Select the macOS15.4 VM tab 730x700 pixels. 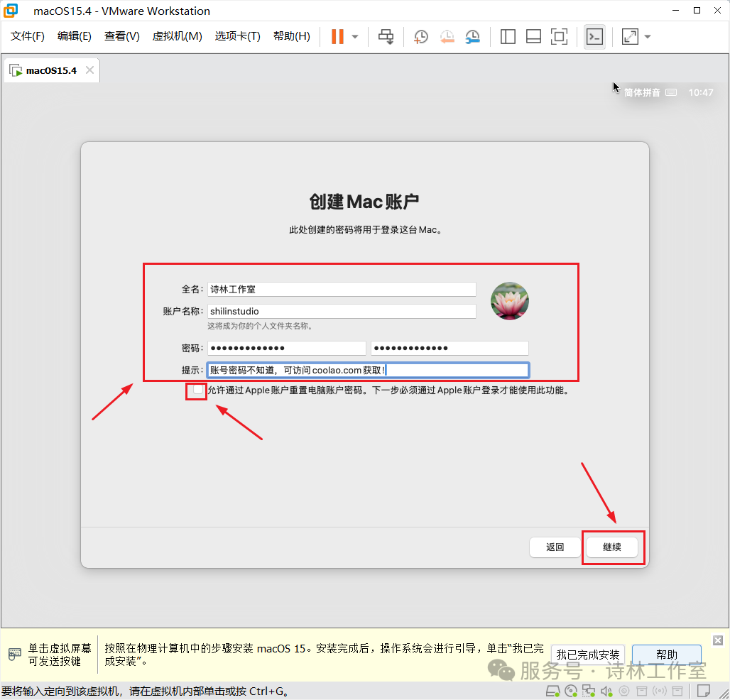(51, 70)
